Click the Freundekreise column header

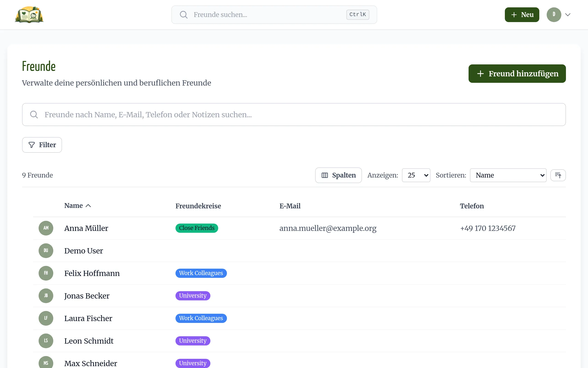(x=198, y=206)
